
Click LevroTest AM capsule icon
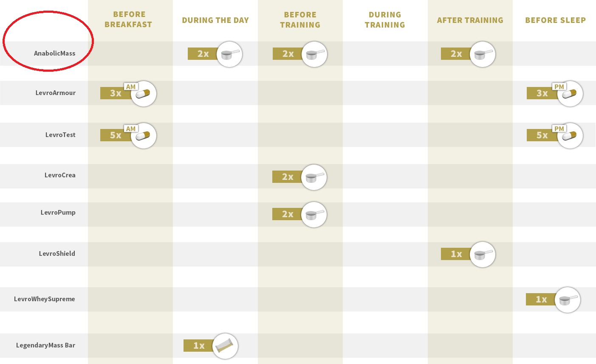pyautogui.click(x=144, y=136)
